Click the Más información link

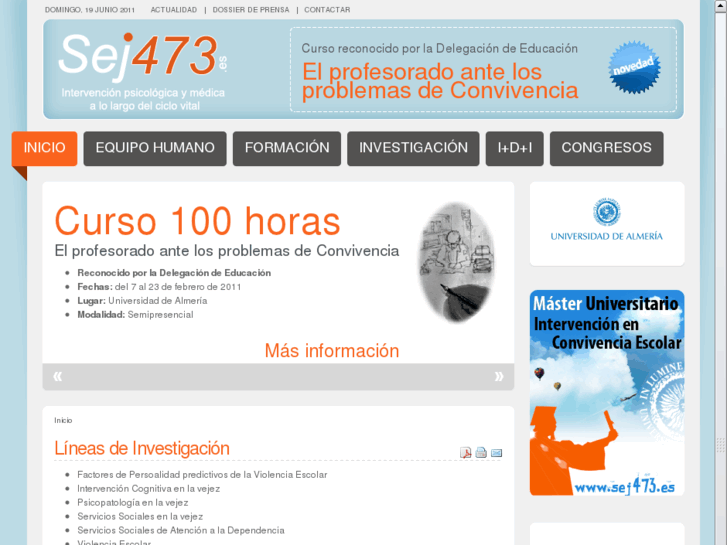click(332, 351)
